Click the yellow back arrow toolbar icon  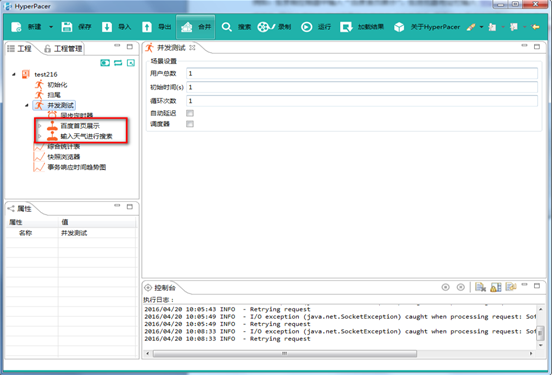click(535, 27)
